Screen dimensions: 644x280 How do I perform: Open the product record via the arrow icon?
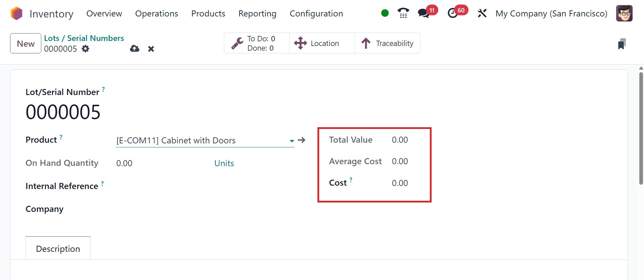pyautogui.click(x=302, y=140)
